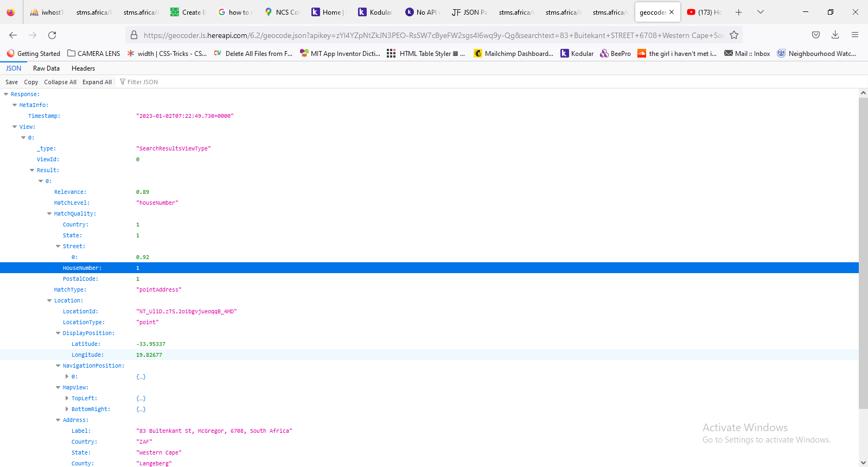Open the Mailchimp Dashboard bookmark
The image size is (868, 467).
pos(514,54)
